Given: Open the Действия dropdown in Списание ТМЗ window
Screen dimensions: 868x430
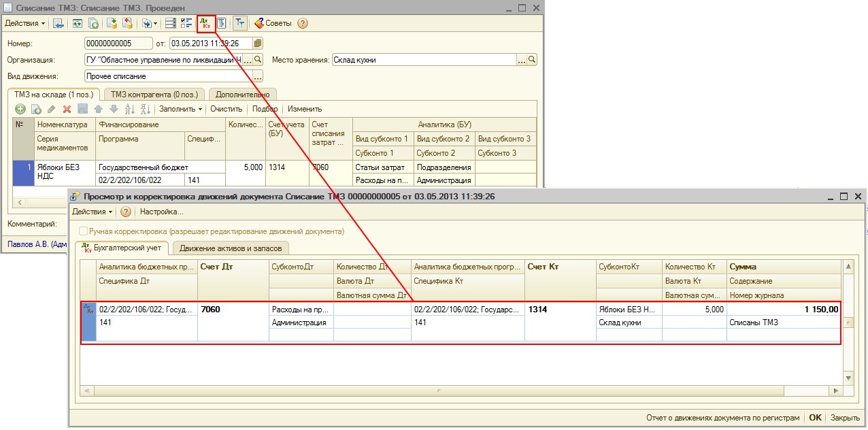Looking at the screenshot, I should [x=25, y=23].
